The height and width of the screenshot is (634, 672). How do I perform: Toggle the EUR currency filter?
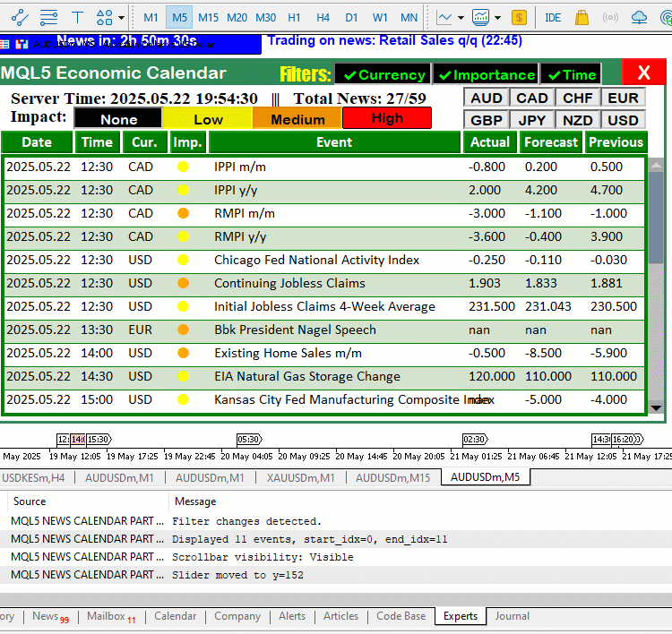(x=623, y=99)
